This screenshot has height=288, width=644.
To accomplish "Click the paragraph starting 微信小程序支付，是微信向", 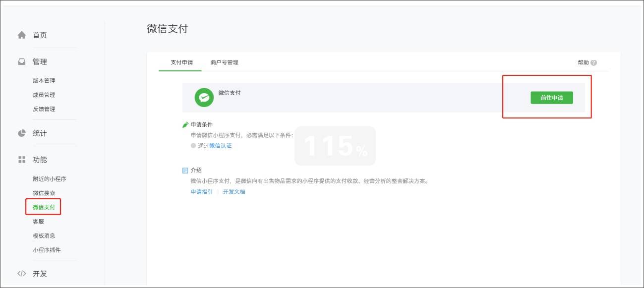I will 309,181.
